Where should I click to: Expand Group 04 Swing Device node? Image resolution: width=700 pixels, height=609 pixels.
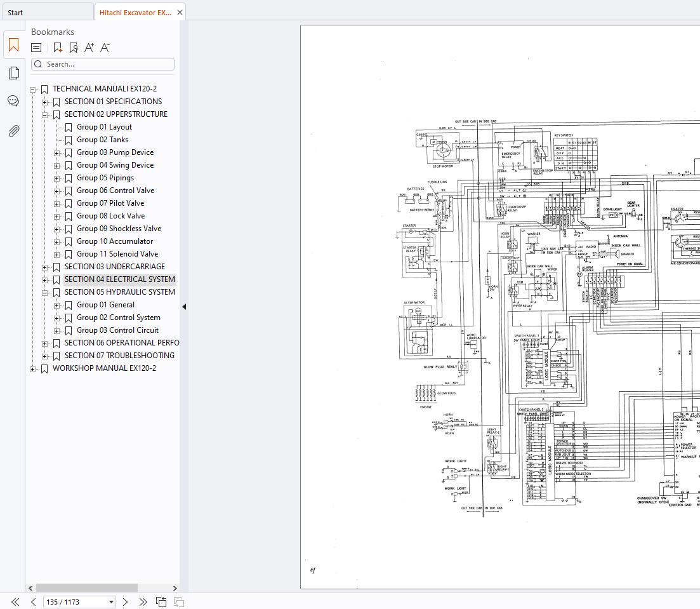coord(56,166)
